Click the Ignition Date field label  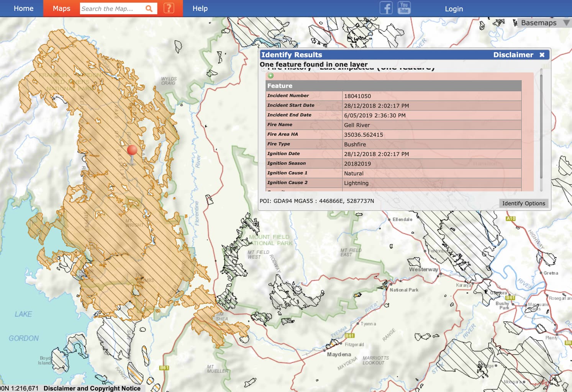[x=284, y=154]
